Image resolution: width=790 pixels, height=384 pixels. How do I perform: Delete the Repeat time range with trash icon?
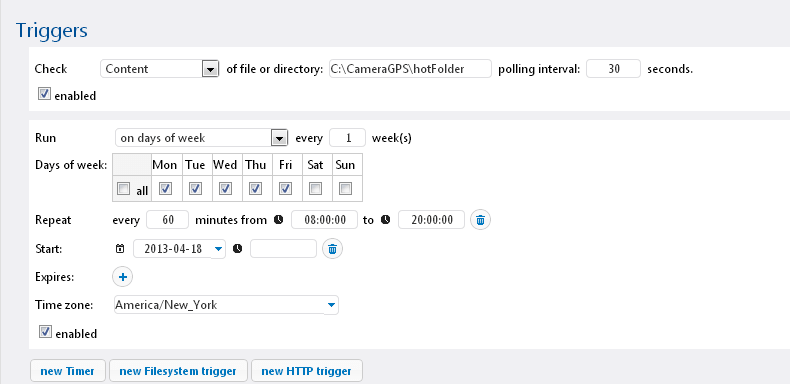pyautogui.click(x=481, y=220)
